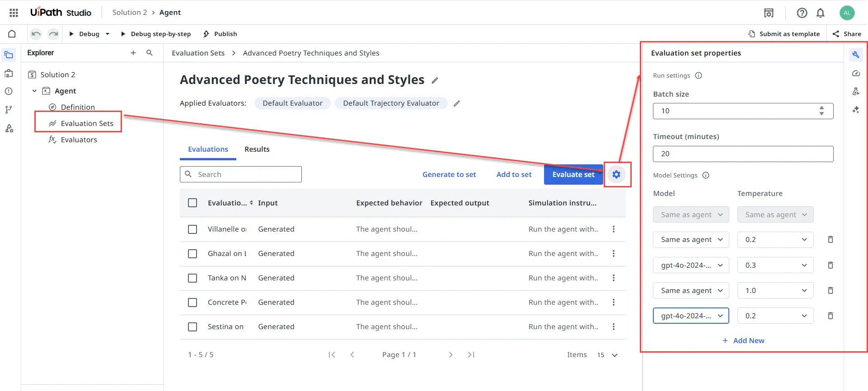The image size is (868, 391).
Task: Select the Villanelle evaluation checkbox
Action: [x=192, y=229]
